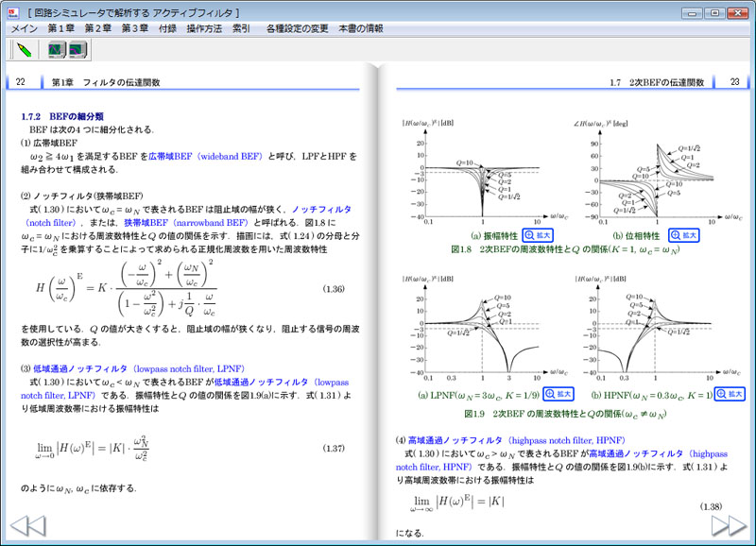Click 拡大 next to (b) 位相特性
The height and width of the screenshot is (546, 756).
[x=683, y=235]
